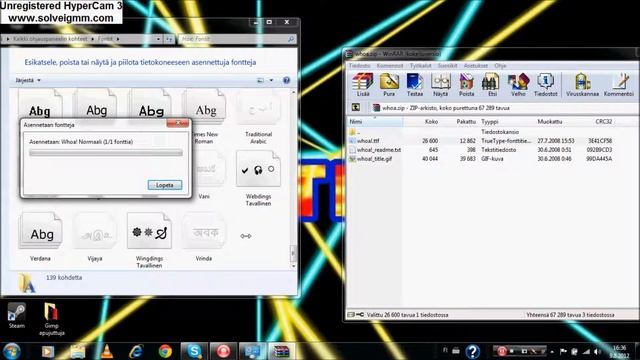Click the Näytä (View) icon in WinRAR
Viewport: 640px width, 360px height.
(440, 84)
